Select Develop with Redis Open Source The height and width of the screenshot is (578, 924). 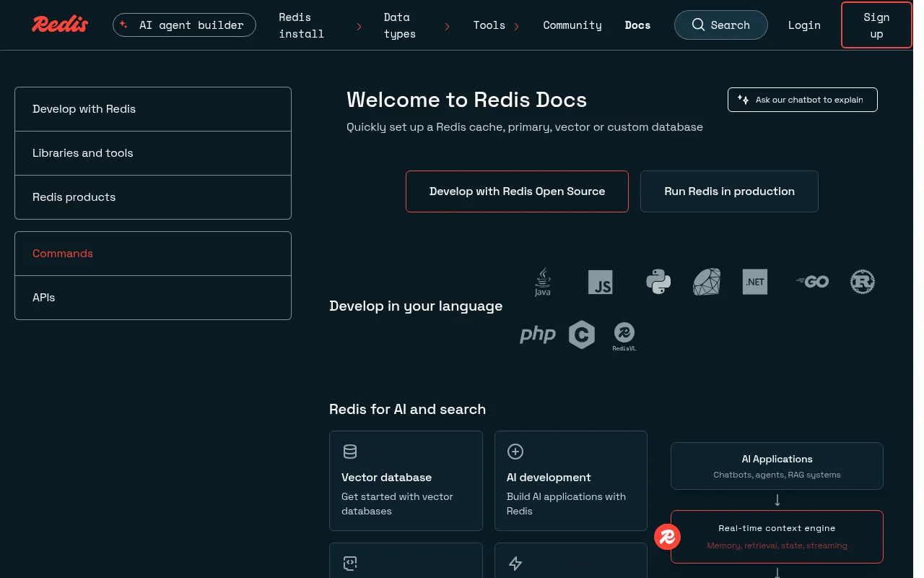coord(517,191)
